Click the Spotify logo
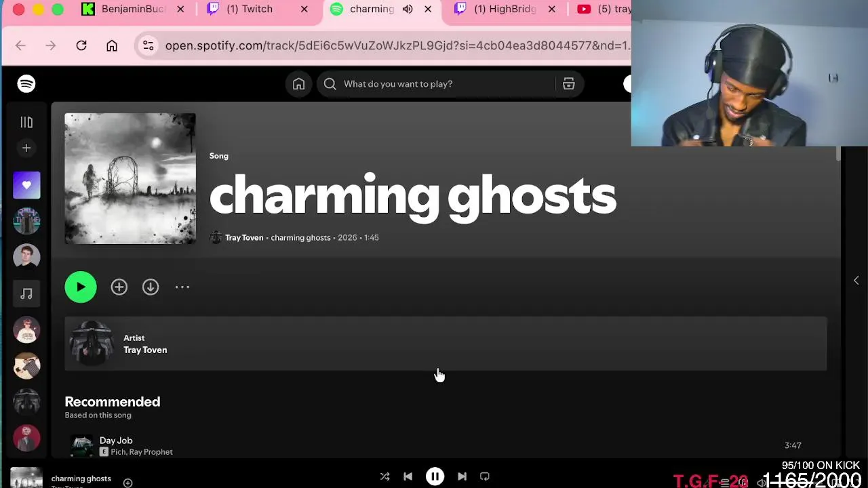 [x=26, y=84]
